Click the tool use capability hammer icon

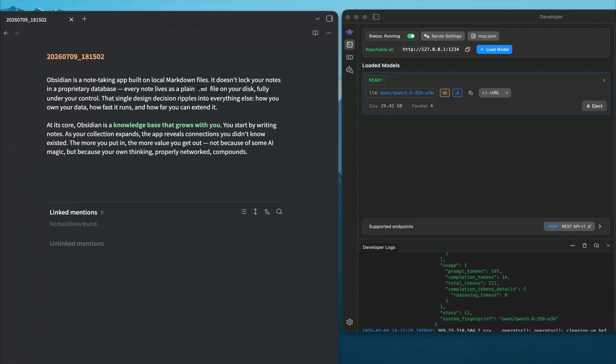pos(457,93)
